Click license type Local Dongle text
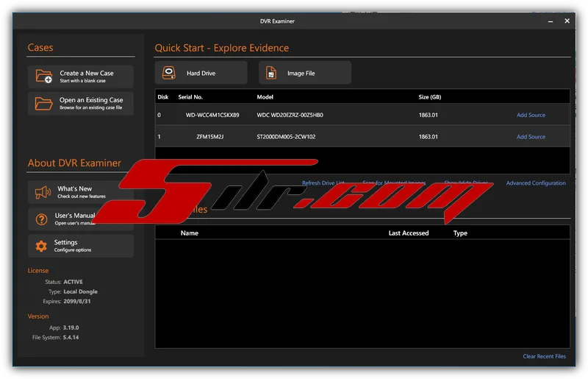Image resolution: width=588 pixels, height=379 pixels. click(x=80, y=291)
